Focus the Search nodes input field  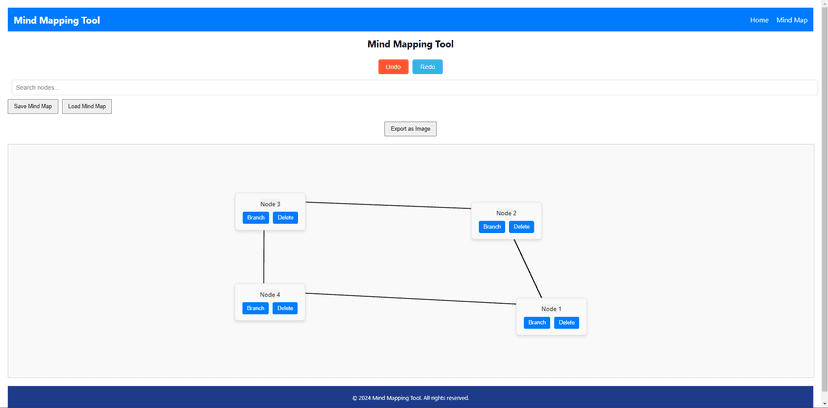click(x=415, y=88)
